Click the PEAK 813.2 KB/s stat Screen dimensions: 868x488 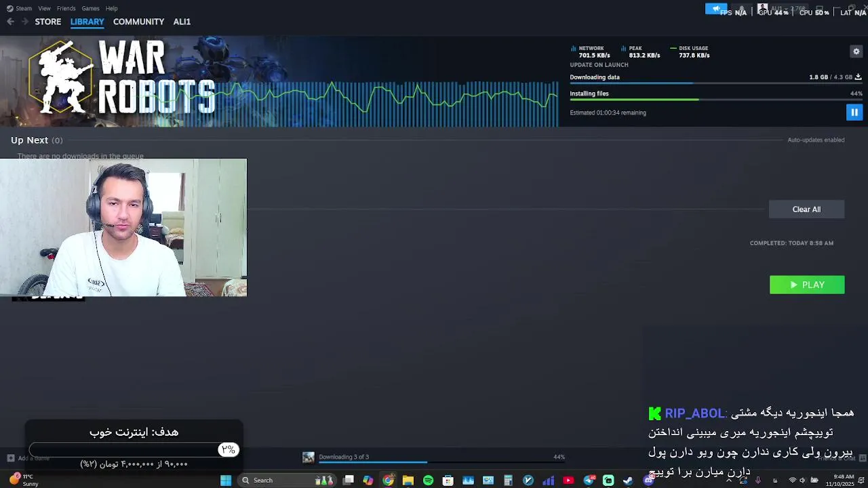point(640,52)
